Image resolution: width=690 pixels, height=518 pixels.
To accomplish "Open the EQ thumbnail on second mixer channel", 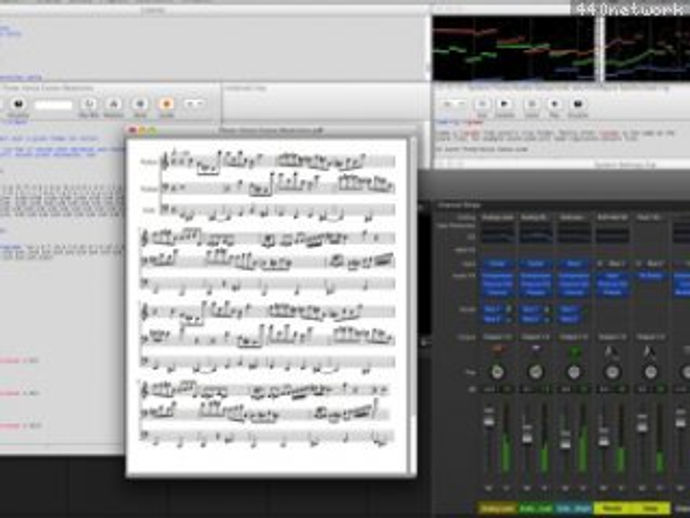I will point(536,234).
